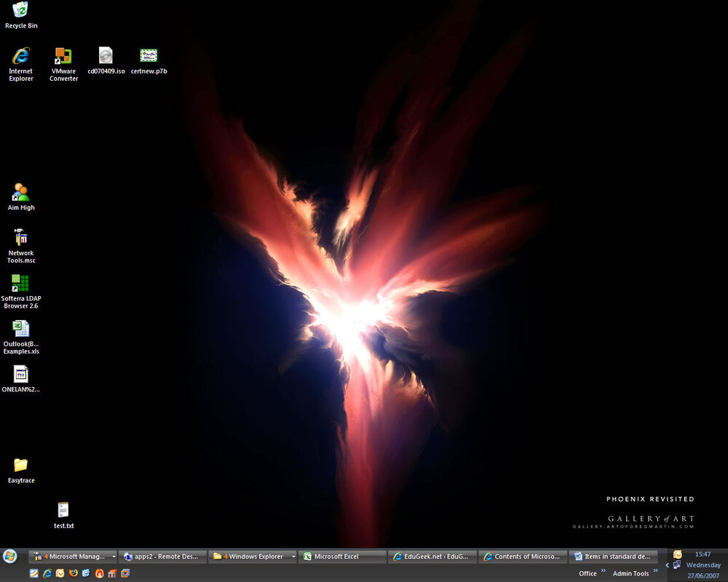Expand the Office toolbar chevron
Viewport: 728px width, 582px height.
click(x=603, y=570)
